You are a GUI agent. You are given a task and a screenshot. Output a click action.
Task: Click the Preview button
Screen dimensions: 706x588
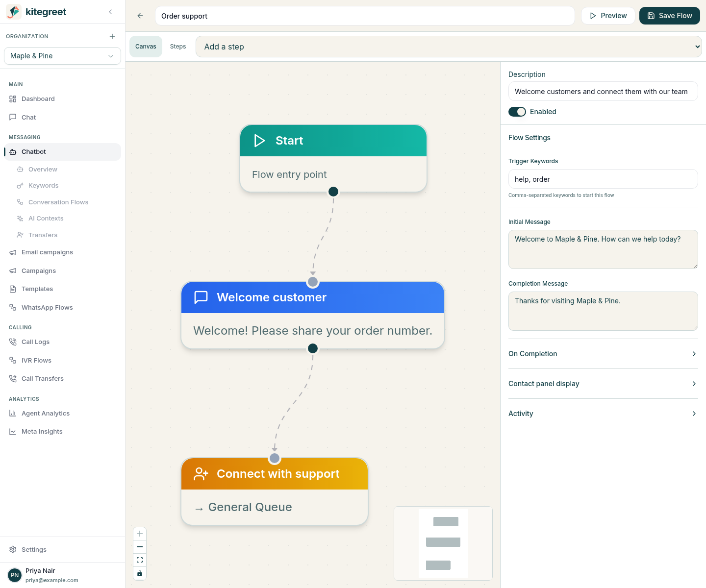click(x=608, y=16)
